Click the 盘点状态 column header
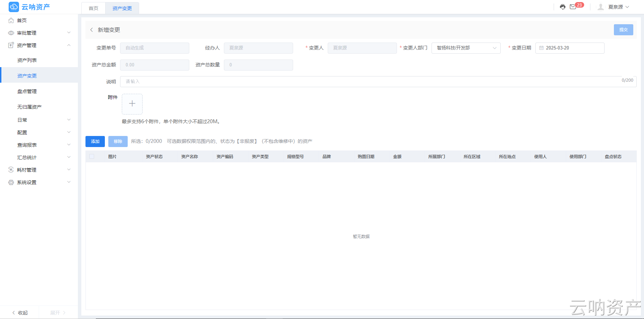Viewport: 644px width, 319px height. pos(613,157)
